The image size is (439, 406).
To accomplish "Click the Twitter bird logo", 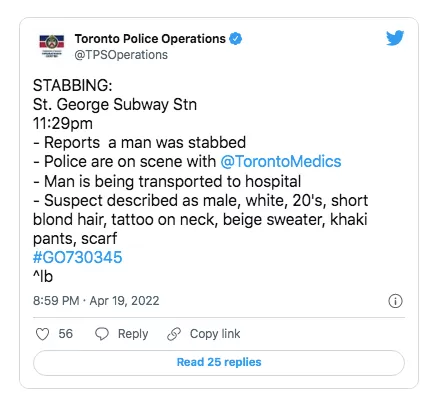I will tap(395, 38).
